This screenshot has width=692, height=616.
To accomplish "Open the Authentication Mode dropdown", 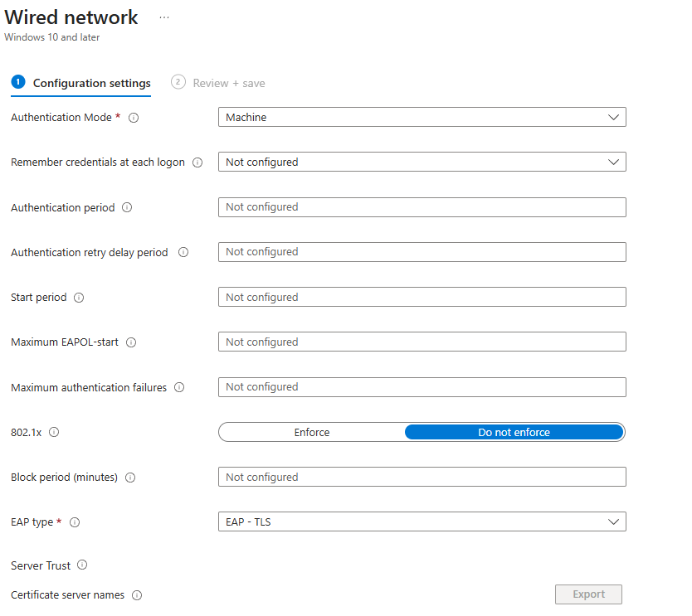I will point(422,117).
